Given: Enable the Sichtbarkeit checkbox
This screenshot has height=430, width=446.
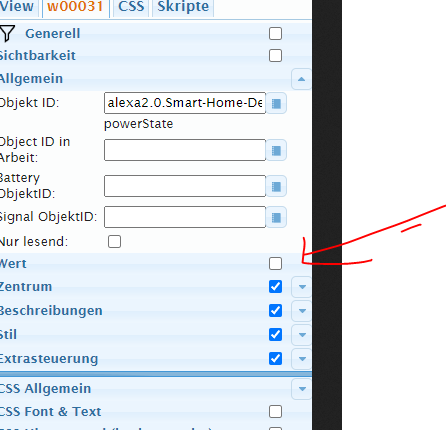Looking at the screenshot, I should (275, 56).
